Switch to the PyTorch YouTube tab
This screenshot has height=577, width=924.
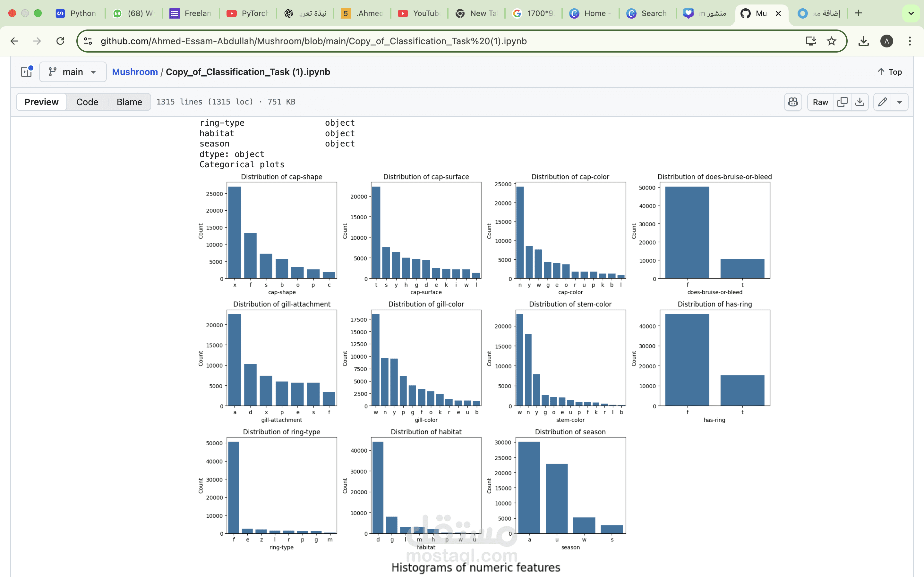point(248,13)
